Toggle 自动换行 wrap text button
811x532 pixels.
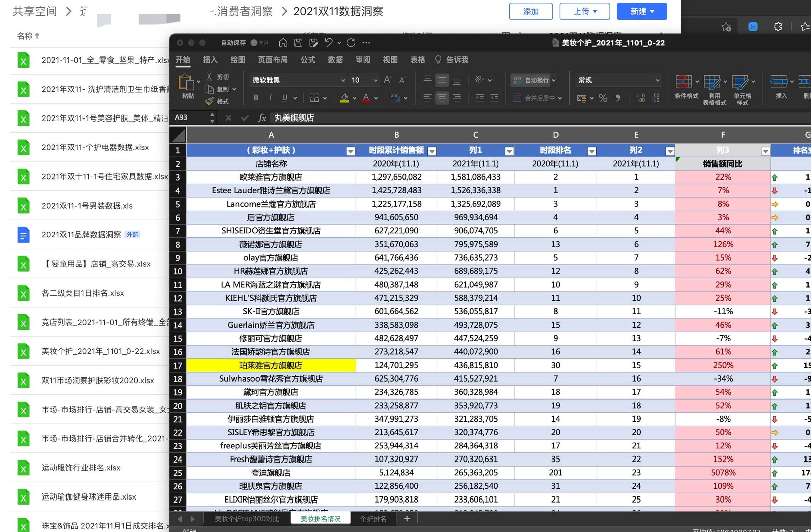coord(532,80)
